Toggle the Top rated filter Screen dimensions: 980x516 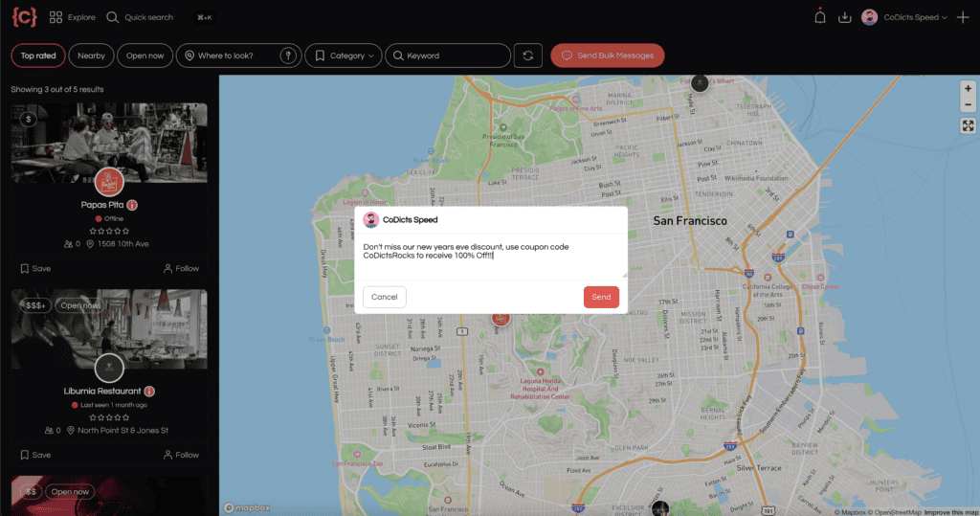38,56
